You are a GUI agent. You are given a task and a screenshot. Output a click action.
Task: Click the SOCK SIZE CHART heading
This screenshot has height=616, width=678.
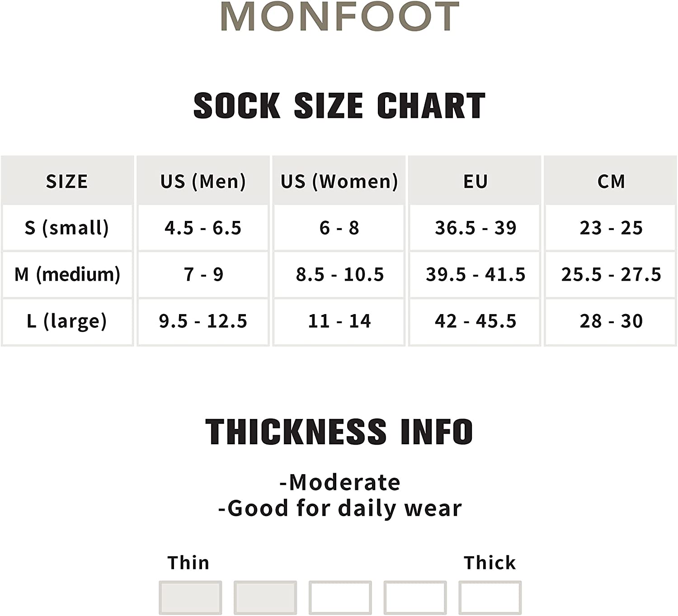point(339,106)
